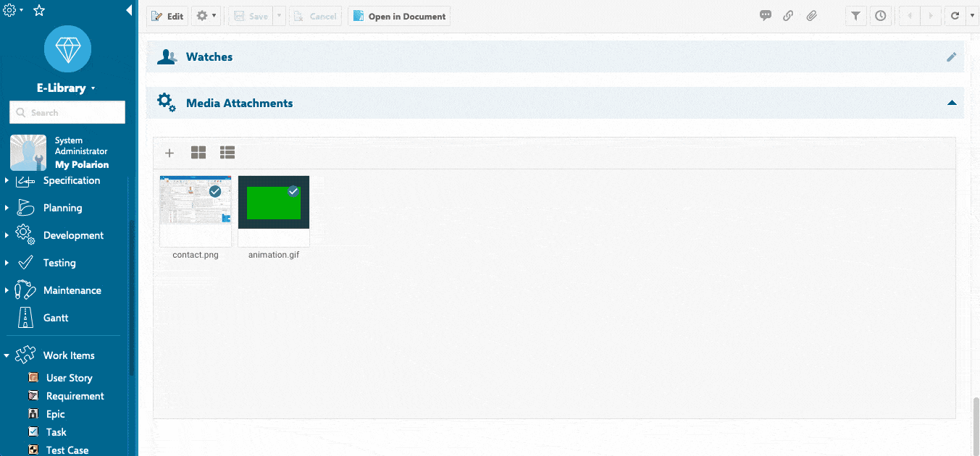Screen dimensions: 980x456
Task: Click the linked items chain icon
Action: 788,15
